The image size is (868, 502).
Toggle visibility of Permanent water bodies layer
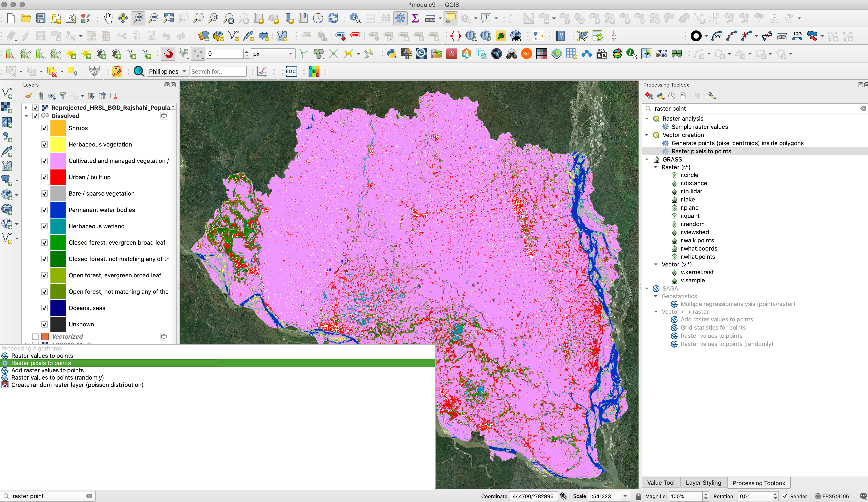click(x=45, y=210)
